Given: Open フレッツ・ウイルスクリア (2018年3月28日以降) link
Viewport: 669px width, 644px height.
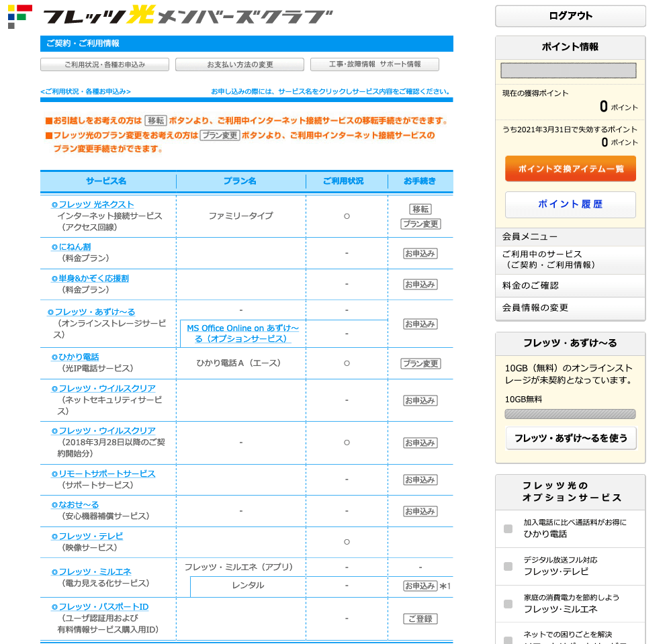Looking at the screenshot, I should click(103, 430).
